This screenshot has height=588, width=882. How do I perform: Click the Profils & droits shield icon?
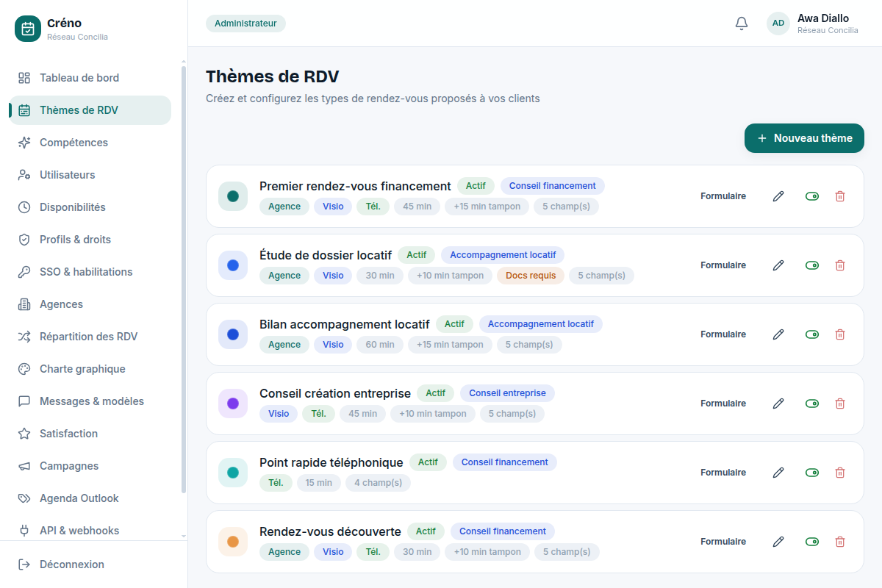(24, 240)
